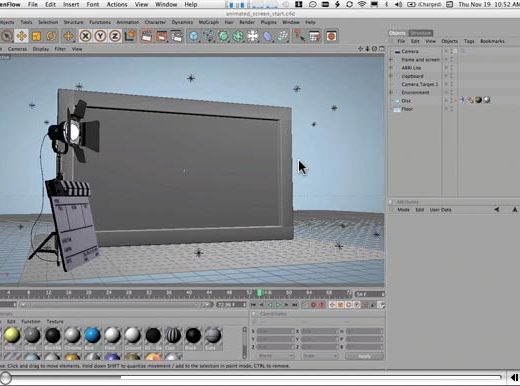Open the particle objects icon
The image size is (520, 386).
[x=283, y=36]
